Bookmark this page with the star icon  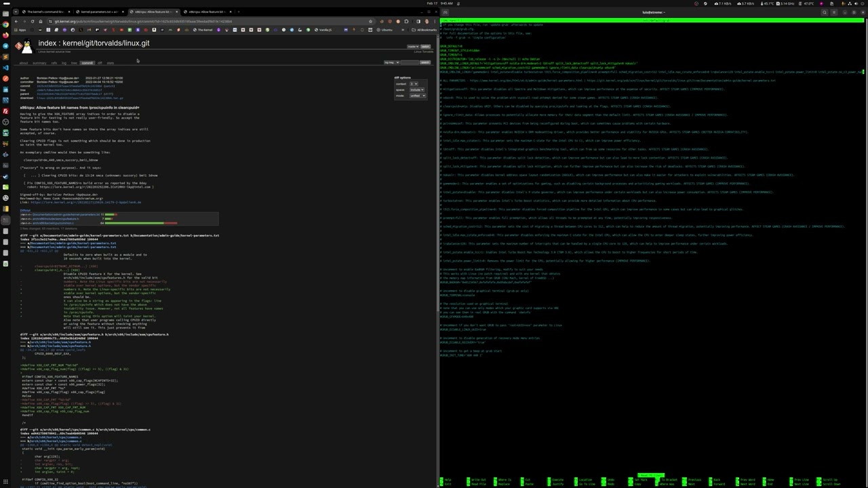pyautogui.click(x=370, y=21)
